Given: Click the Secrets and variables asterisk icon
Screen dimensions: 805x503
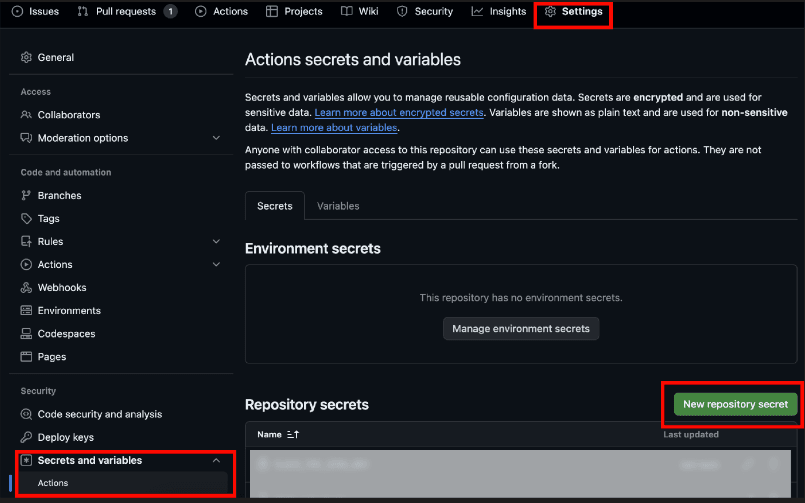Looking at the screenshot, I should point(26,460).
